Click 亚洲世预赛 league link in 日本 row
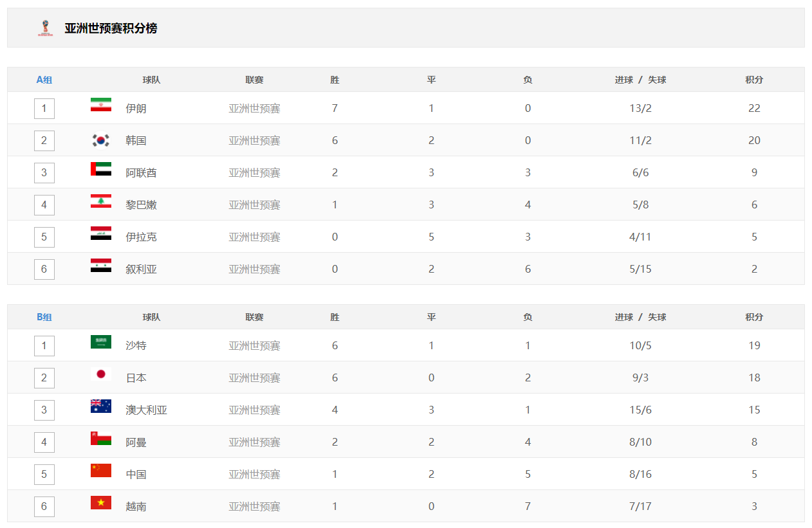 [255, 378]
